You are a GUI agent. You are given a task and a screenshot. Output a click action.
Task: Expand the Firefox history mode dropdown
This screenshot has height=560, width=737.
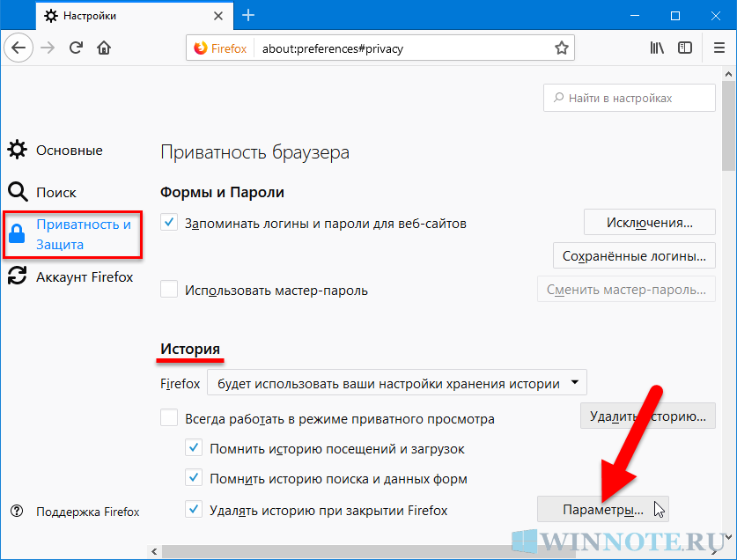pyautogui.click(x=396, y=383)
